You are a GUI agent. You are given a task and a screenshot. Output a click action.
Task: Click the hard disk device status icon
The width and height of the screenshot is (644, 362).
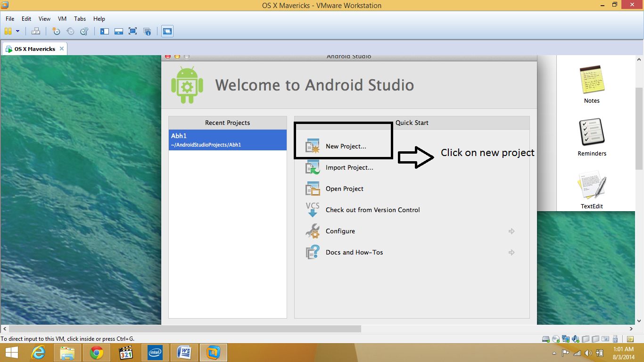[x=545, y=339]
